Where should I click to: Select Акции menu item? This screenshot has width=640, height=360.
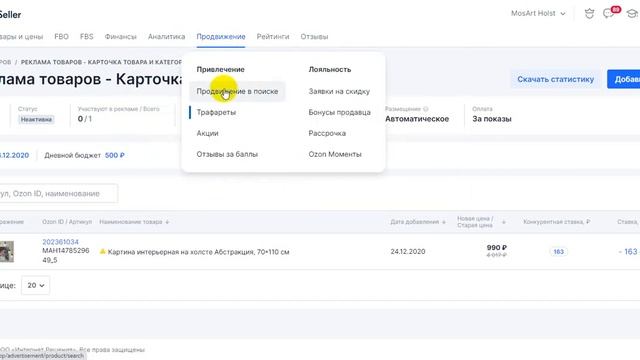(207, 133)
